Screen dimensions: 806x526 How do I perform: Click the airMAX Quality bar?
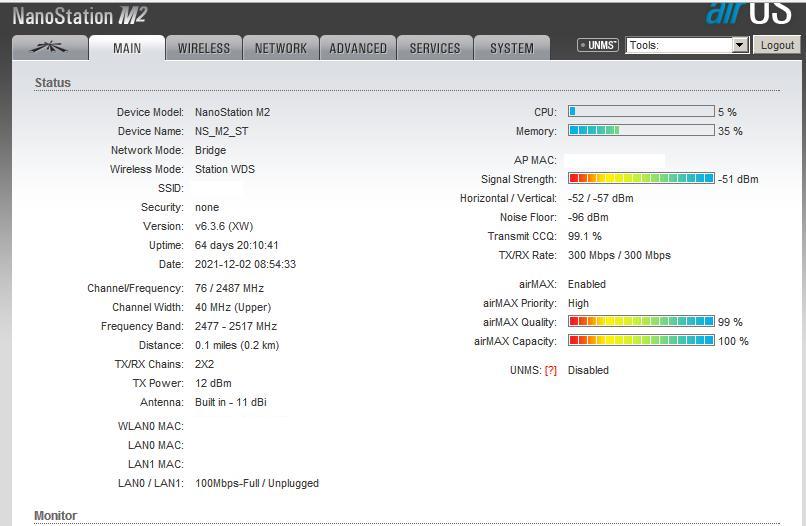point(641,322)
